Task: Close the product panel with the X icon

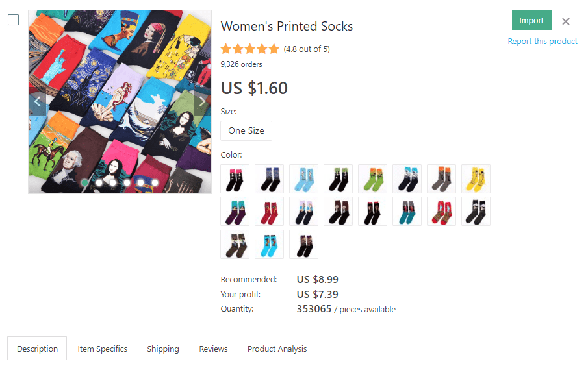Action: (x=566, y=21)
